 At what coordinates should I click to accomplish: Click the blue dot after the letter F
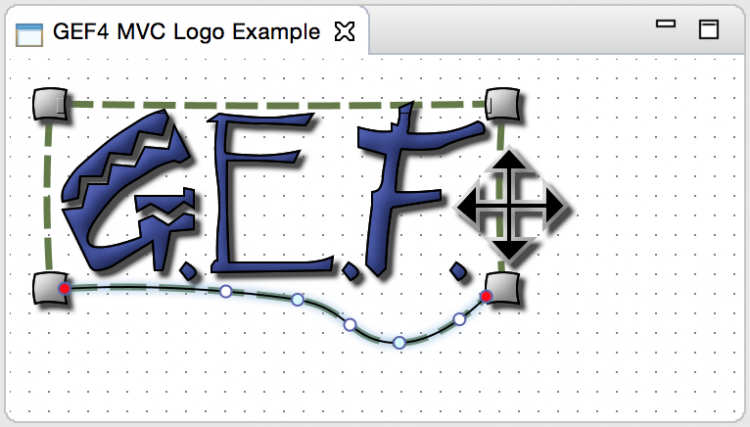pyautogui.click(x=459, y=271)
